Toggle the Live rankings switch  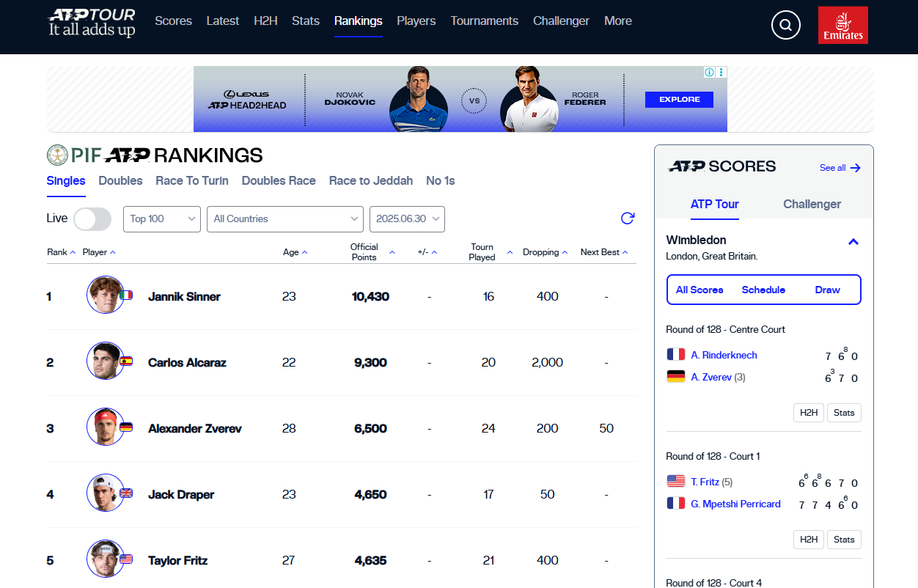pyautogui.click(x=92, y=218)
